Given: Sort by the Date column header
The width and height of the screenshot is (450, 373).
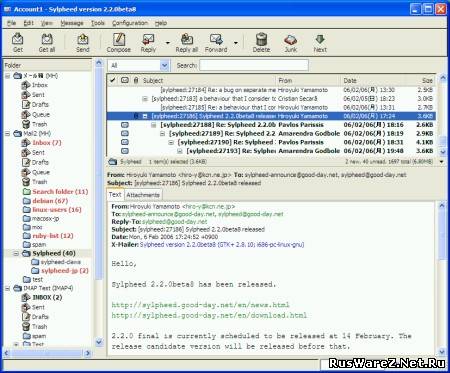Looking at the screenshot, I should 373,80.
